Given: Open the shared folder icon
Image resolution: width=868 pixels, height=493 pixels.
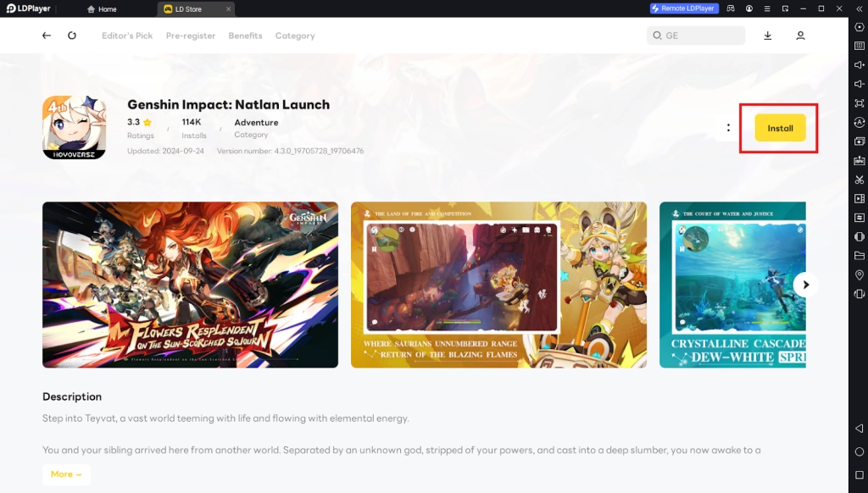Looking at the screenshot, I should pos(860,256).
